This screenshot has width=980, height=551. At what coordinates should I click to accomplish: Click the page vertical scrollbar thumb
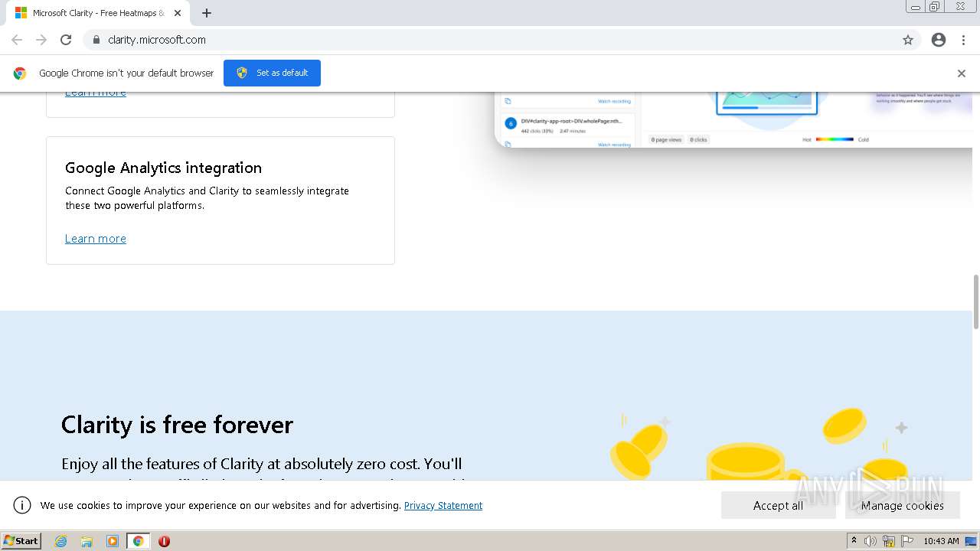[x=975, y=302]
